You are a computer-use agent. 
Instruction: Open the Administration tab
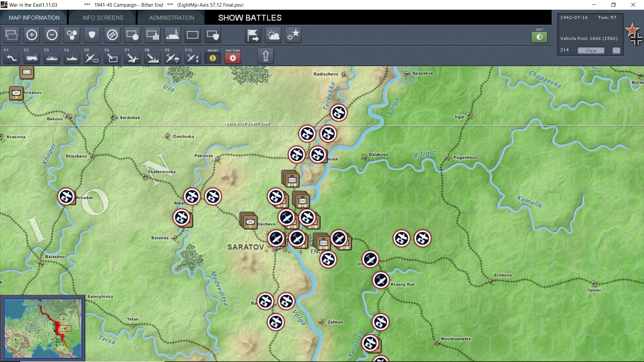171,18
